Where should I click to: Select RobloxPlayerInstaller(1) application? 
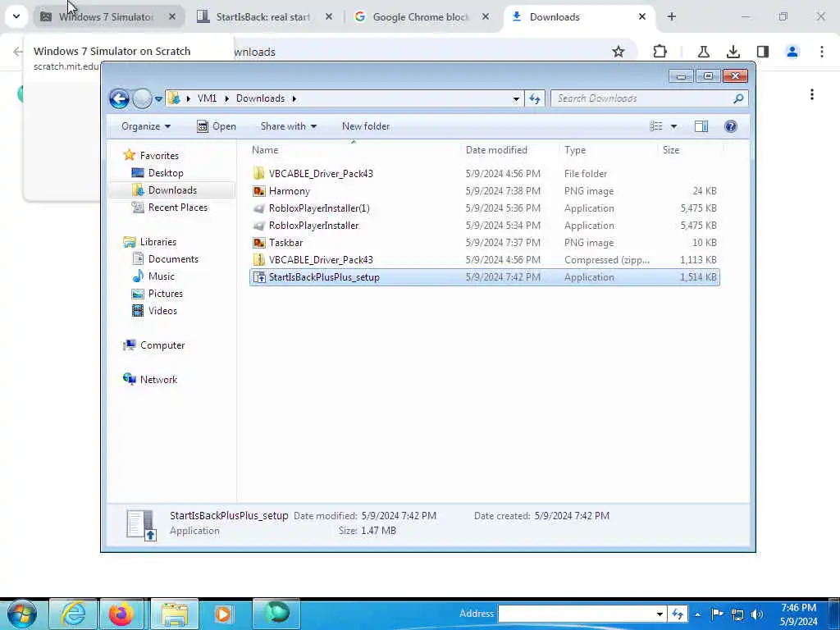point(485,208)
